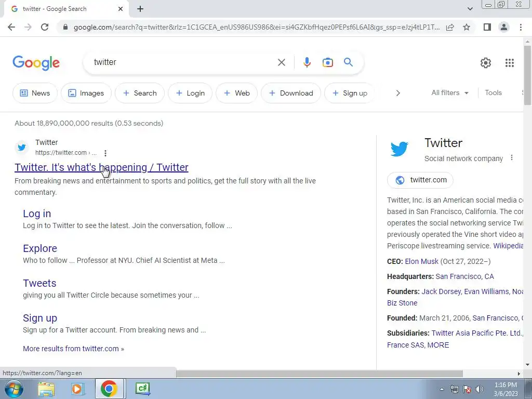
Task: Open the Jack Dorsey link
Action: [441, 291]
